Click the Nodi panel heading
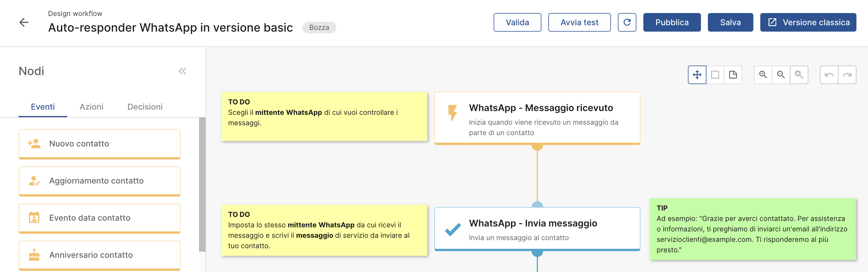Viewport: 868px width, 272px height. click(31, 71)
